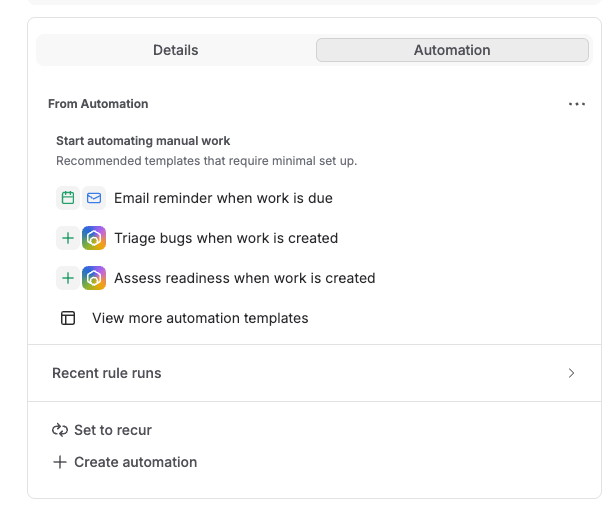
Task: Click the blue envelope icon for email reminder
Action: tap(94, 198)
